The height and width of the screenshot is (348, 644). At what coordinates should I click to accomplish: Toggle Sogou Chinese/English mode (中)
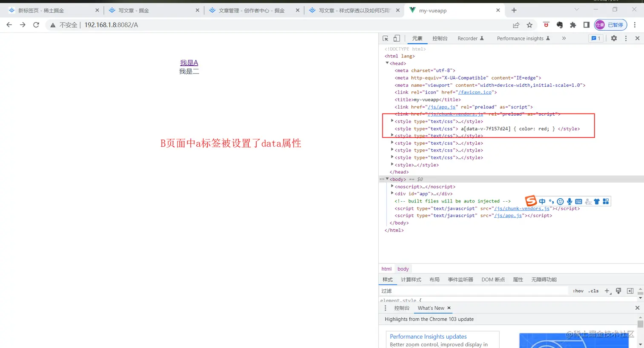(x=542, y=202)
